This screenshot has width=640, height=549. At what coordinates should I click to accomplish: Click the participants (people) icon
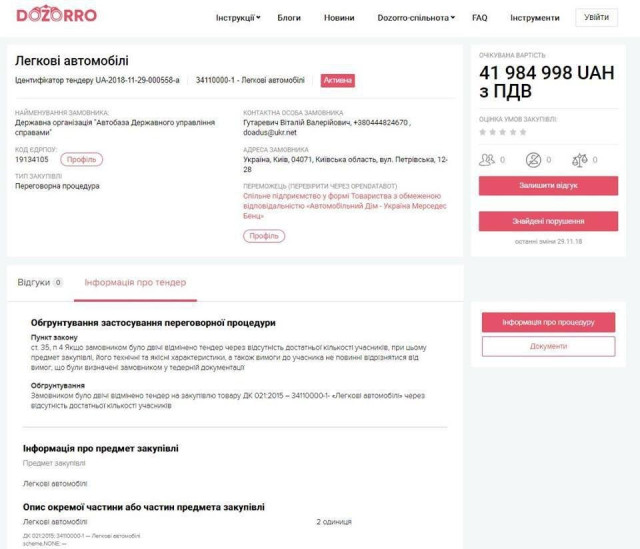click(488, 159)
